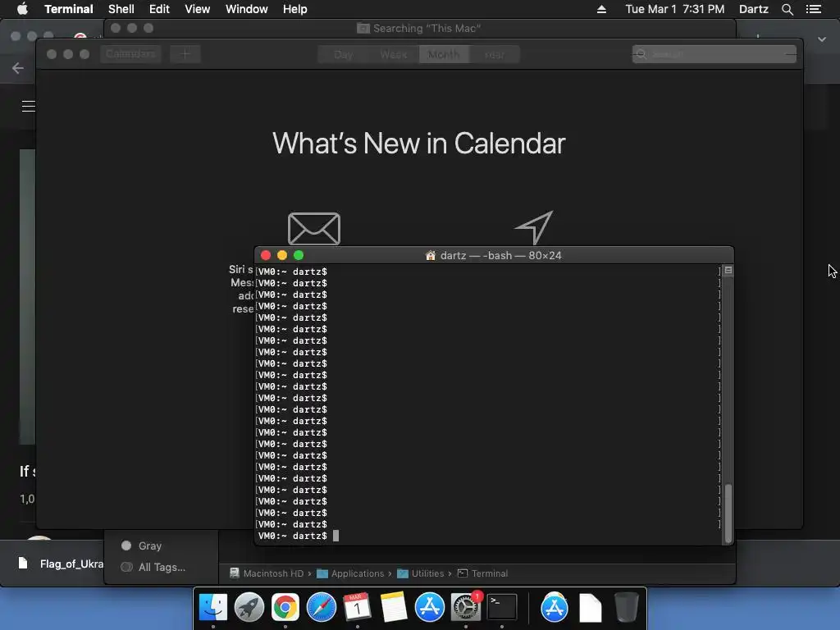
Task: Open the Shell menu
Action: (121, 9)
